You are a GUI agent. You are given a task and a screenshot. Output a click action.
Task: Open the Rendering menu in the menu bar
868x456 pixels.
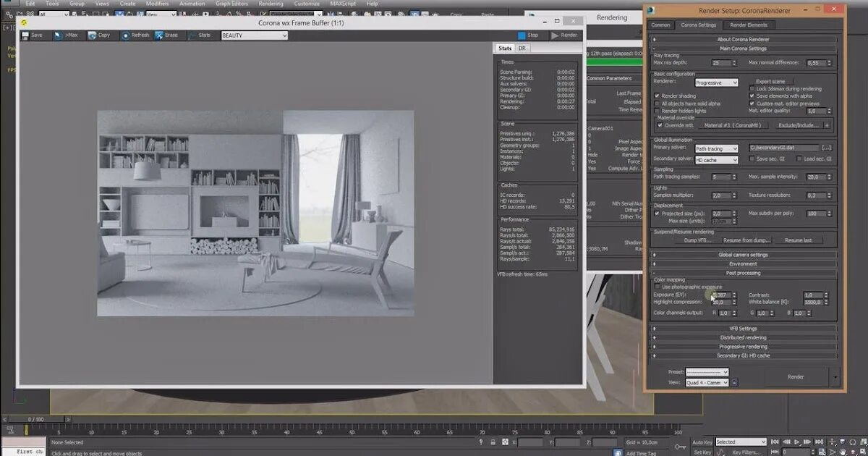[271, 4]
